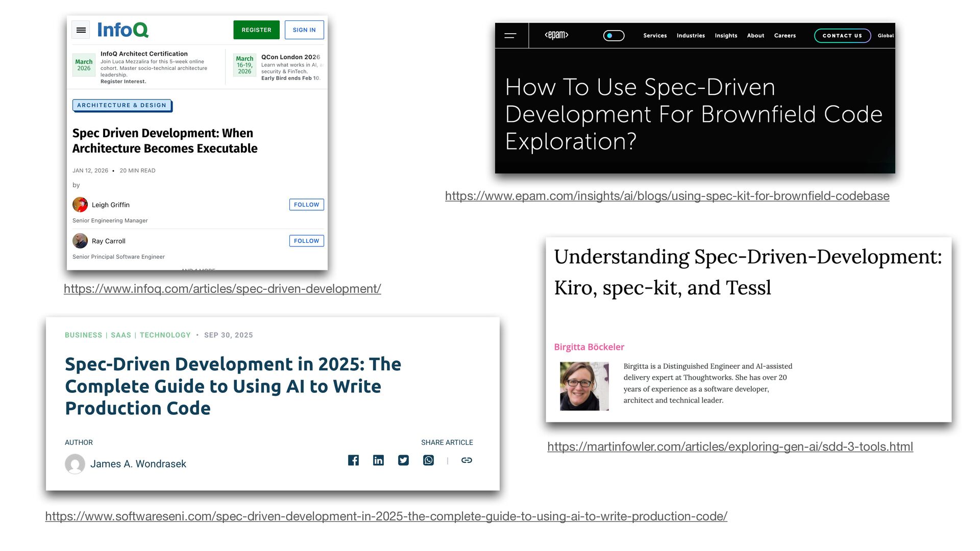
Task: Open the Insights menu item
Action: pyautogui.click(x=726, y=36)
